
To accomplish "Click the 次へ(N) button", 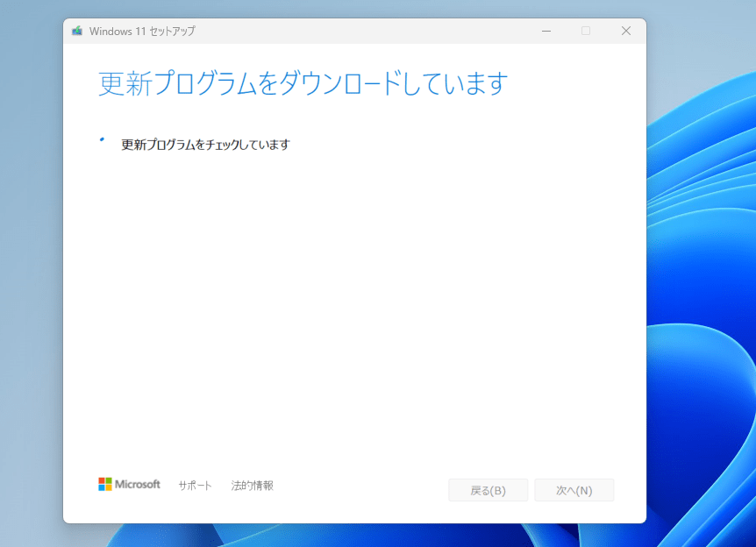I will [x=574, y=490].
